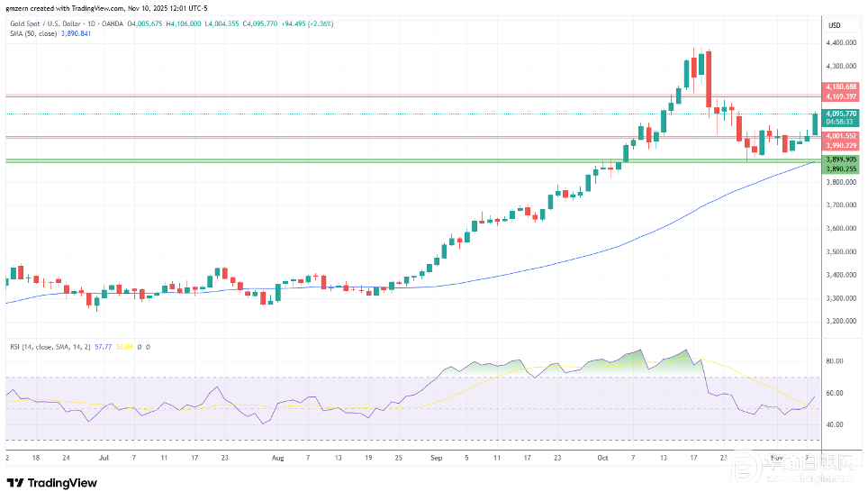
Task: Click the TradingView logo icon
Action: click(18, 483)
